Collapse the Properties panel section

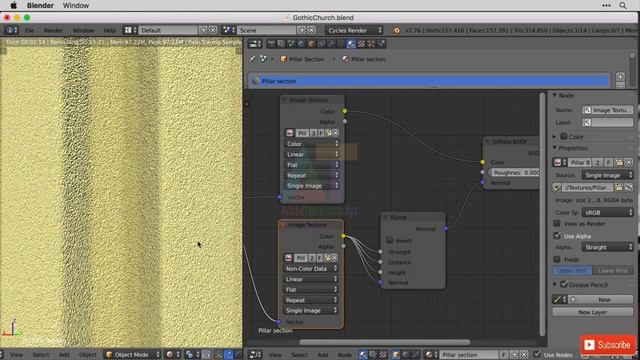click(555, 148)
